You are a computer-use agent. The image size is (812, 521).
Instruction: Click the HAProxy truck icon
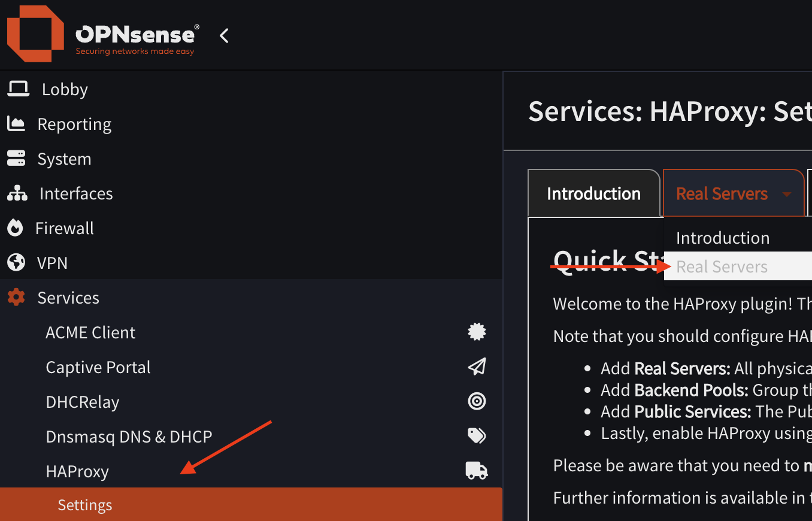coord(477,471)
